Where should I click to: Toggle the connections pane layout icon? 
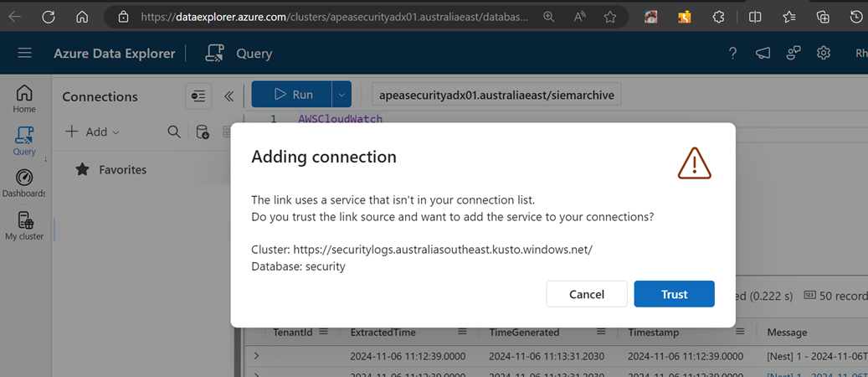coord(198,96)
